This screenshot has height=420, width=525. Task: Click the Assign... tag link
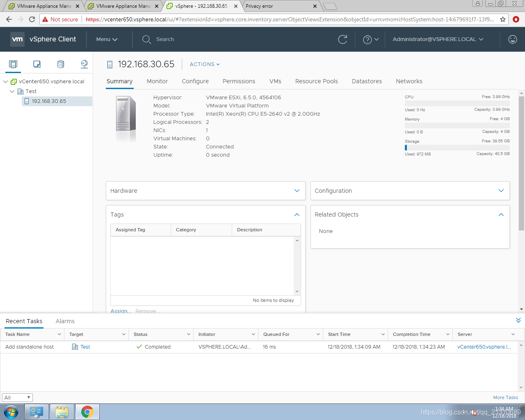[121, 311]
